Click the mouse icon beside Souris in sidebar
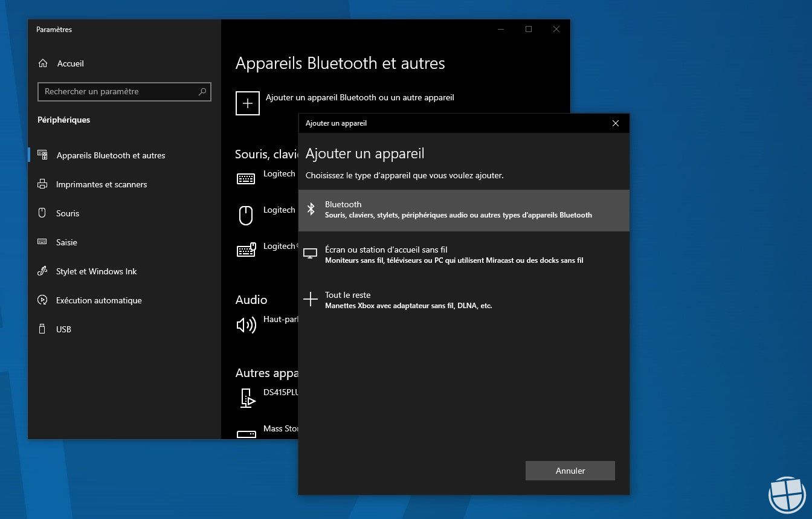Viewport: 812px width, 519px height. (42, 213)
